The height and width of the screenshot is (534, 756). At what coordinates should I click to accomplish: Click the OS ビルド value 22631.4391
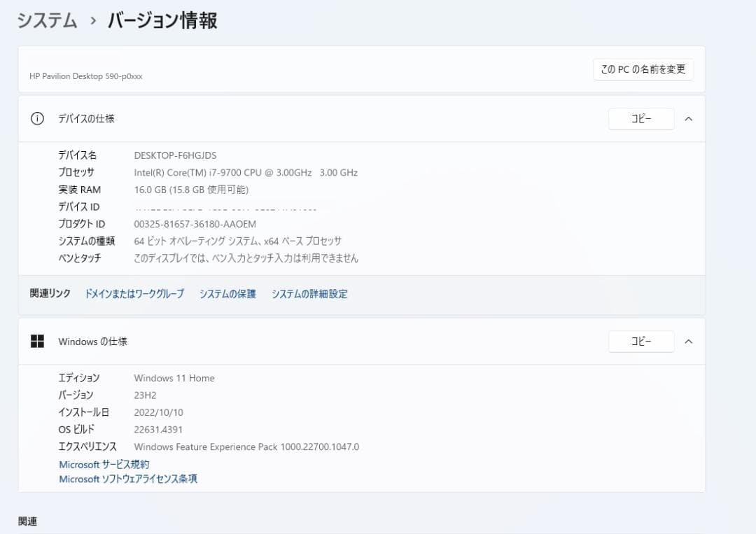pyautogui.click(x=158, y=429)
